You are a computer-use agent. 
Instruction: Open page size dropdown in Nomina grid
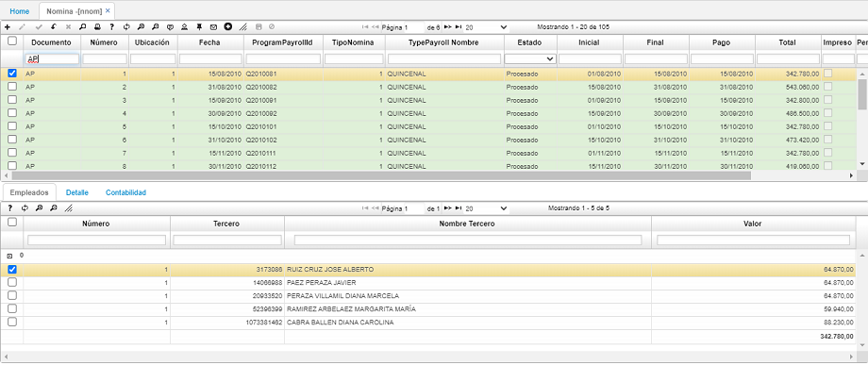(486, 26)
